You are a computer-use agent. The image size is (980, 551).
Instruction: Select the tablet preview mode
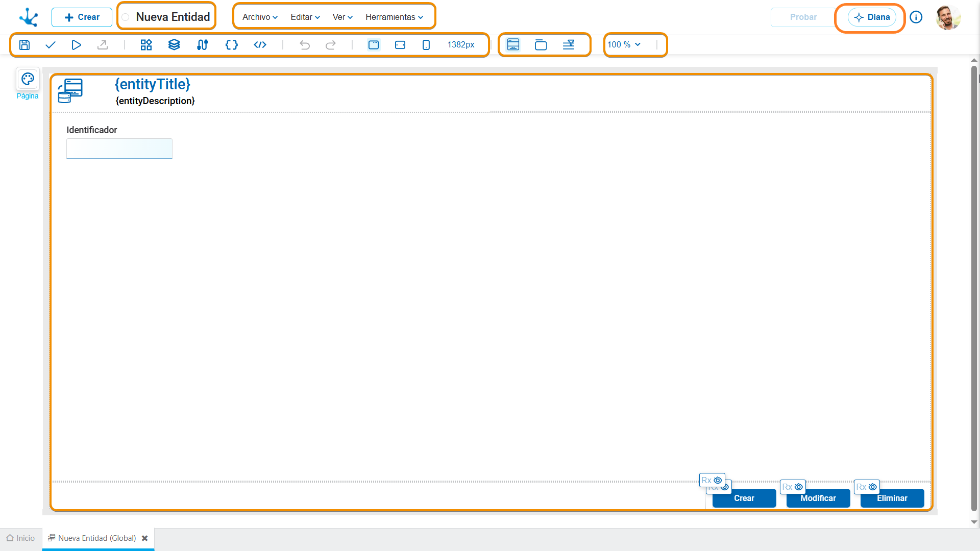click(400, 45)
